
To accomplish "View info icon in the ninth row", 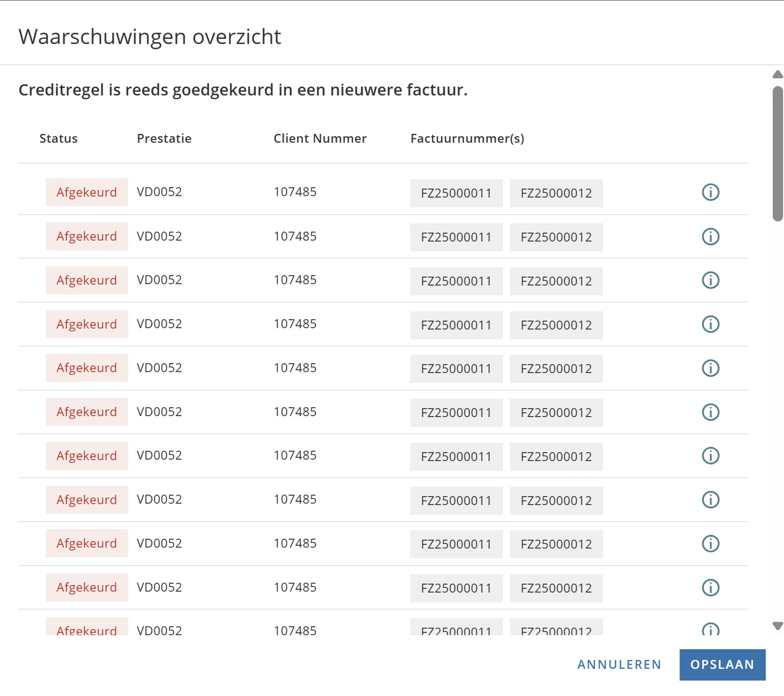I will [710, 544].
